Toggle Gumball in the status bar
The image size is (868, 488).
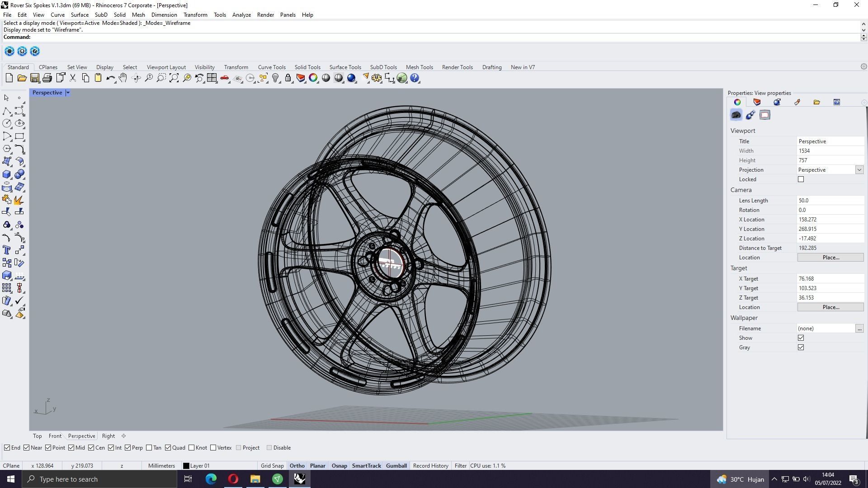[x=396, y=466]
